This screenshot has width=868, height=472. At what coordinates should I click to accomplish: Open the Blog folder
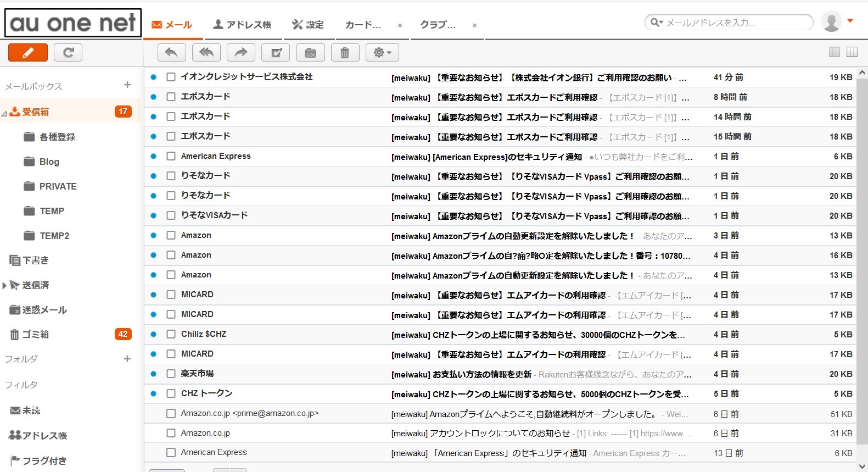point(49,162)
